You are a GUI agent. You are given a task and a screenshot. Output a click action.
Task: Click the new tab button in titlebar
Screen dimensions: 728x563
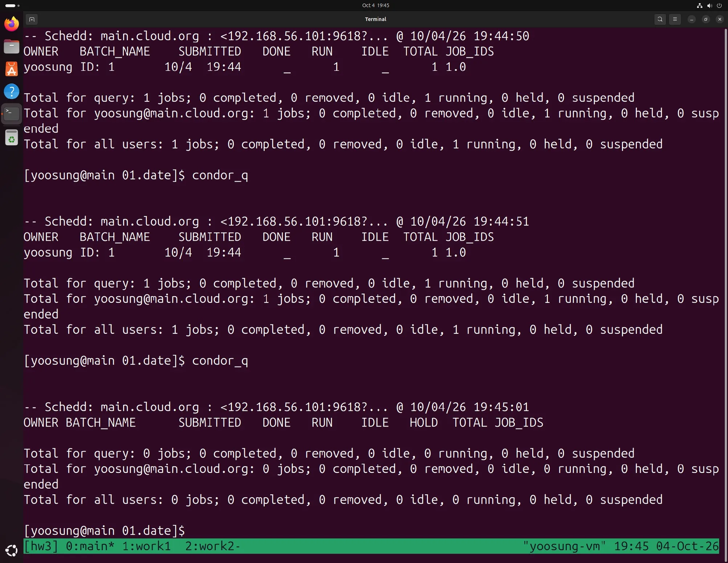32,19
